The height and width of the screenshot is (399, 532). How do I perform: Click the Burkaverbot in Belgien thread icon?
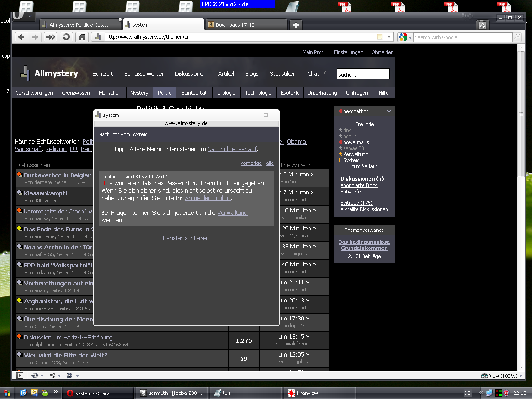click(x=20, y=175)
